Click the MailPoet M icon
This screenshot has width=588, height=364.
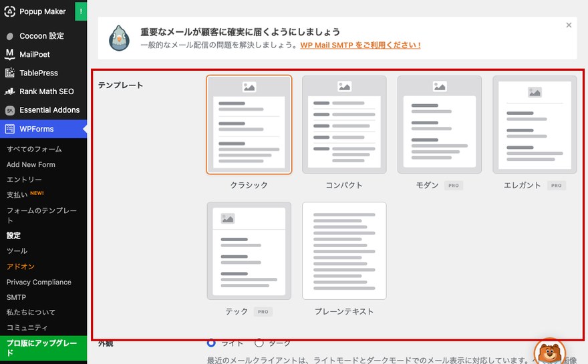[10, 54]
